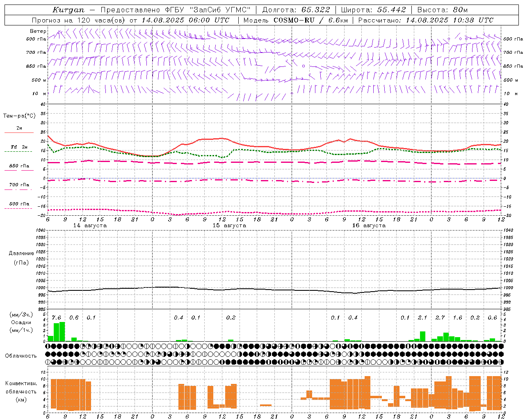Click the "Высота: 80м" elevation label
Image resolution: width=525 pixels, height=420 pixels.
tap(442, 10)
